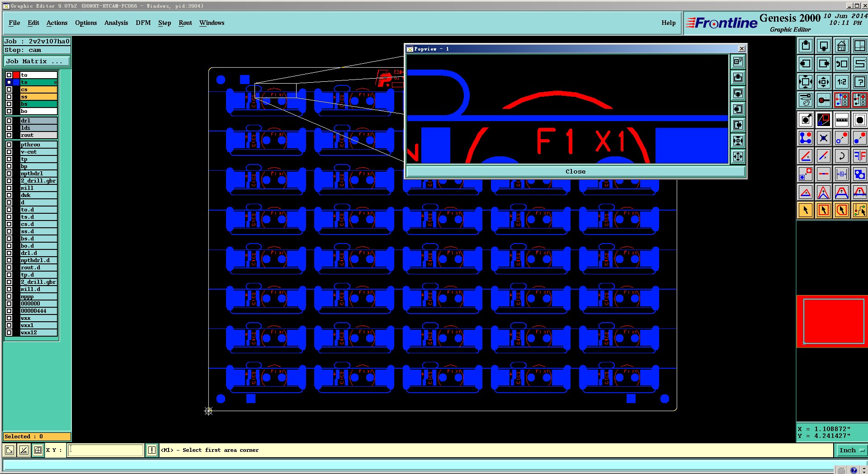The height and width of the screenshot is (474, 868).
Task: Toggle display checkbox for layer to
Action: pos(9,75)
